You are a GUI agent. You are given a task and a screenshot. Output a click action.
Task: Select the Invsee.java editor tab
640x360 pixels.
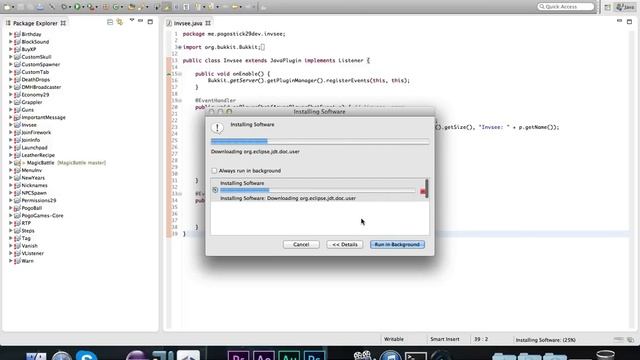point(188,23)
